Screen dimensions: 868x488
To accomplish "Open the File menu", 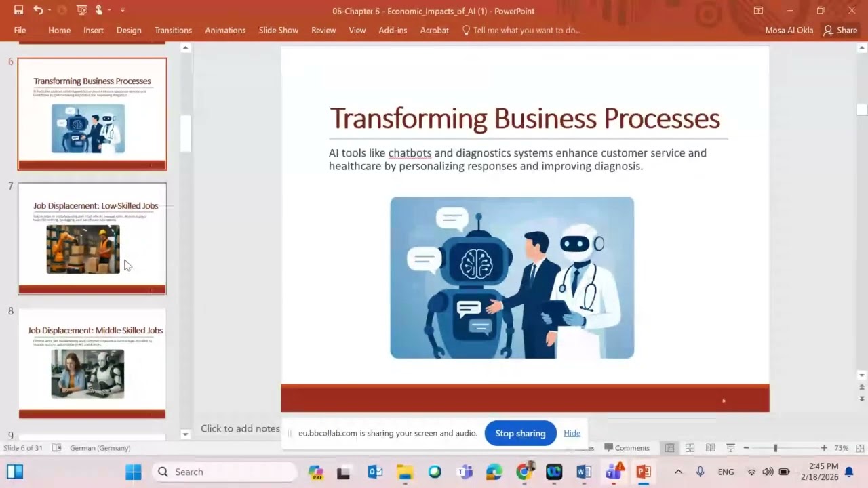I will (x=20, y=30).
